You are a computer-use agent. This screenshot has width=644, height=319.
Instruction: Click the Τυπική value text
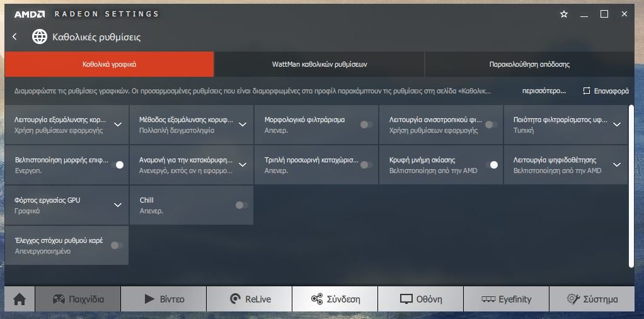click(x=524, y=130)
